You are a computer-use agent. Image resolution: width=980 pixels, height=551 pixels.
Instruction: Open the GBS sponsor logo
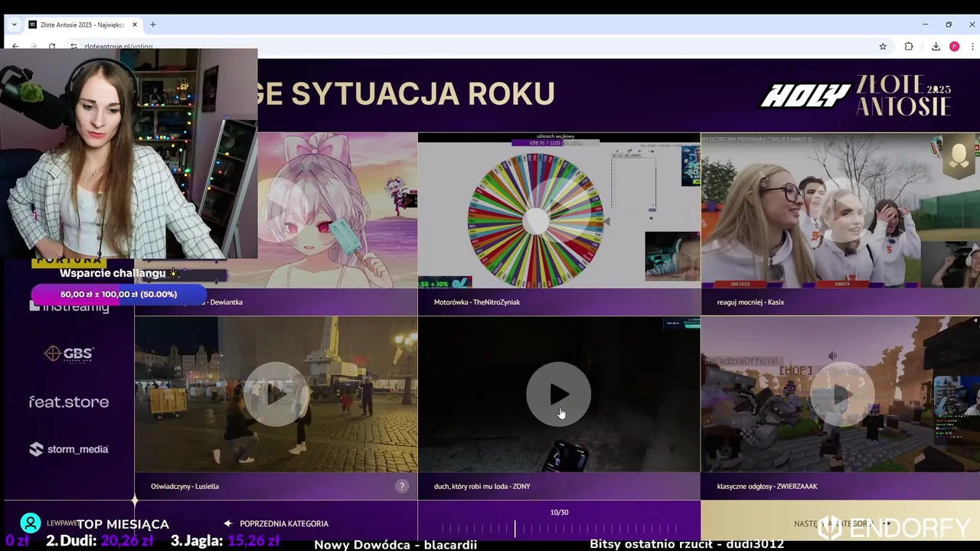coord(69,354)
